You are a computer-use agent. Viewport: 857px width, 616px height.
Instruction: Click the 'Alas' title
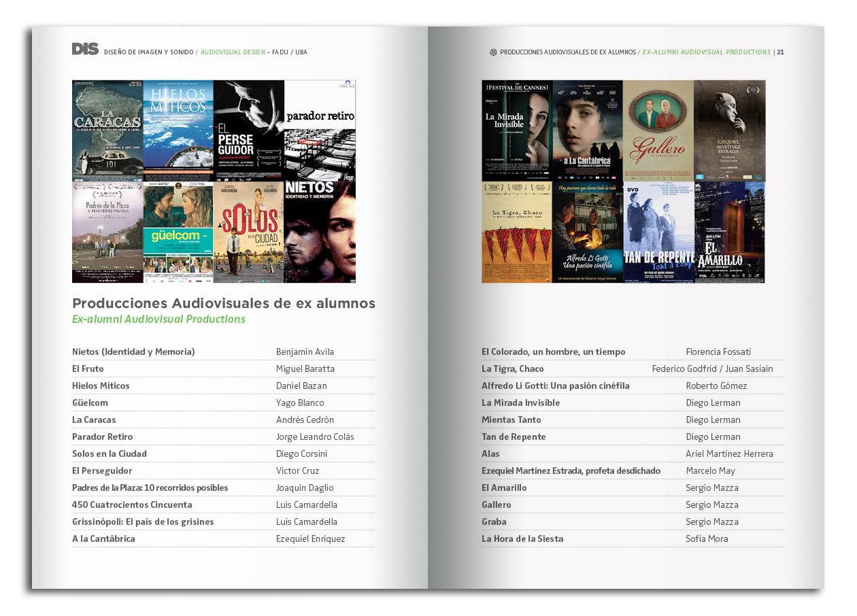(490, 454)
